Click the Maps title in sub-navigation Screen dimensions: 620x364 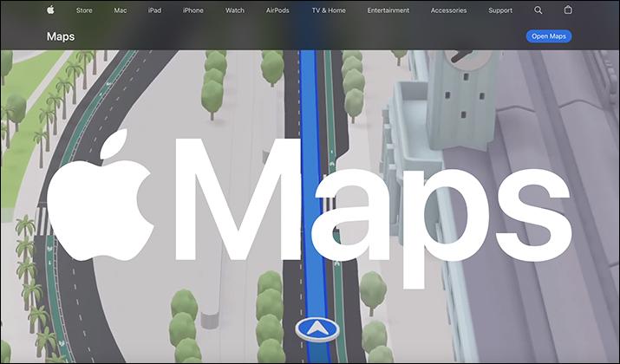pyautogui.click(x=61, y=36)
